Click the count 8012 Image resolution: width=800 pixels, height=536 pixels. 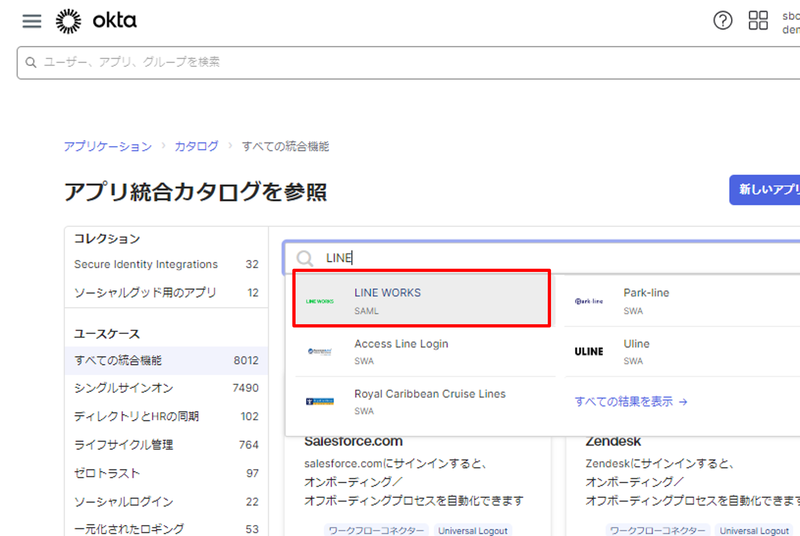coord(246,361)
